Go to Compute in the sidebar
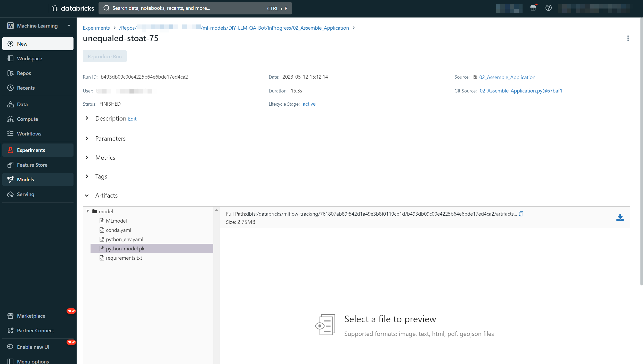 pos(27,119)
